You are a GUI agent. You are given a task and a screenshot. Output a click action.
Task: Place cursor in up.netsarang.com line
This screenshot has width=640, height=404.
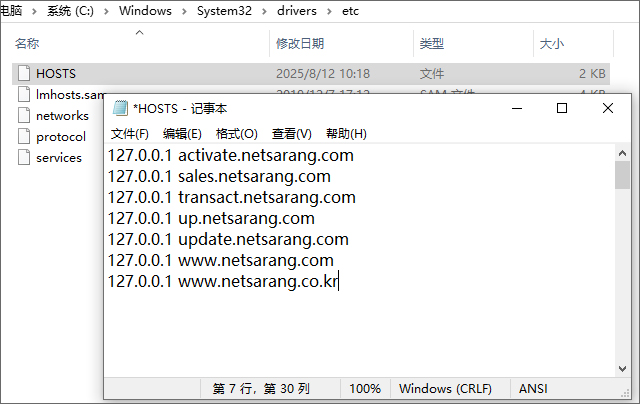[x=211, y=218]
